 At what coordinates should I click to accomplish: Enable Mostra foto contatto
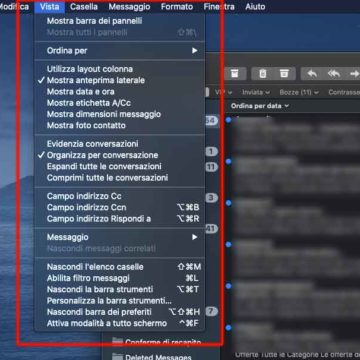point(120,126)
